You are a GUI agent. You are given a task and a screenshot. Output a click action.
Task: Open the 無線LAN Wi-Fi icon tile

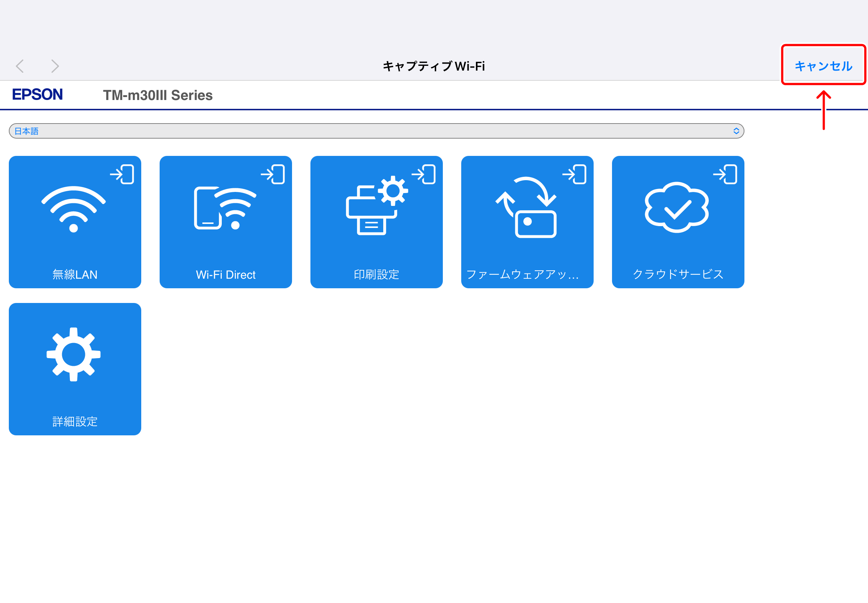coord(73,209)
